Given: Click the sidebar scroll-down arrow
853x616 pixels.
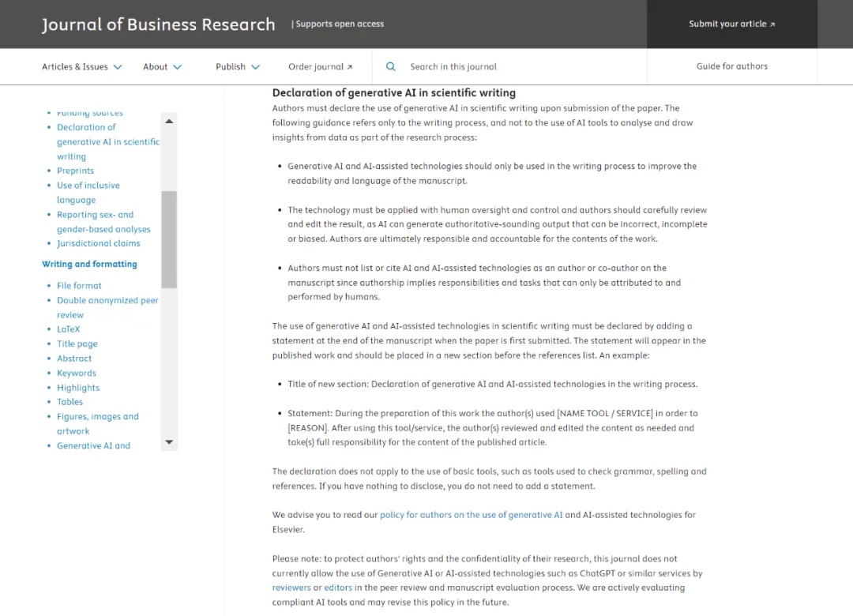Looking at the screenshot, I should (169, 442).
